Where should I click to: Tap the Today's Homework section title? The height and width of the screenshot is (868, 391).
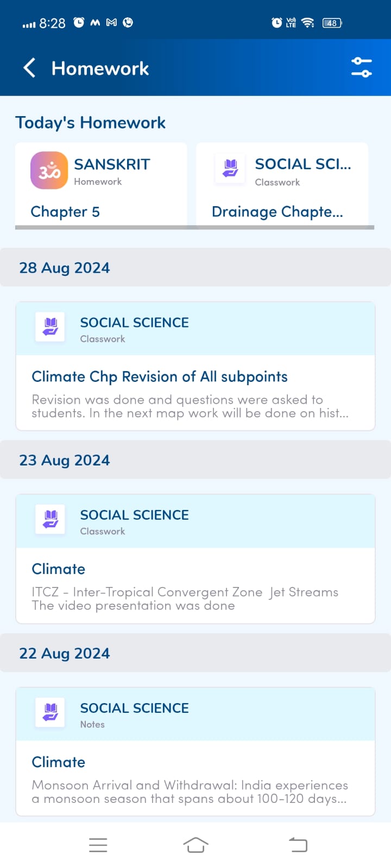click(91, 123)
